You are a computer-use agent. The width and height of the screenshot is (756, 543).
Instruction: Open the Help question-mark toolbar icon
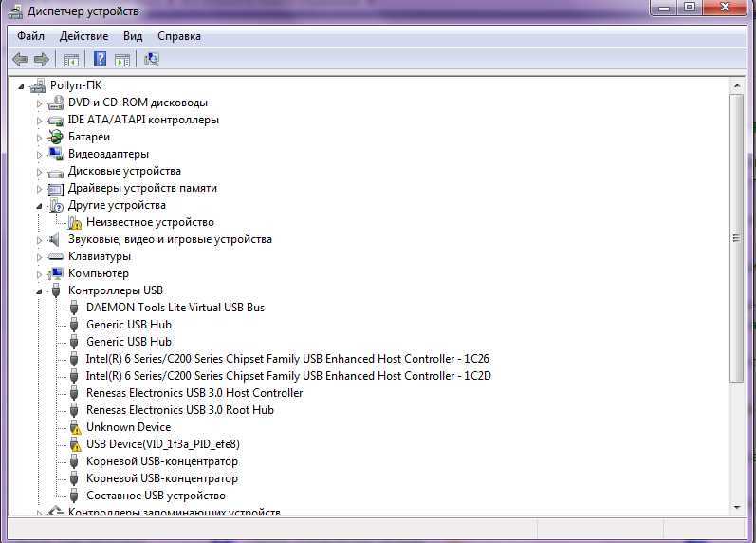100,59
